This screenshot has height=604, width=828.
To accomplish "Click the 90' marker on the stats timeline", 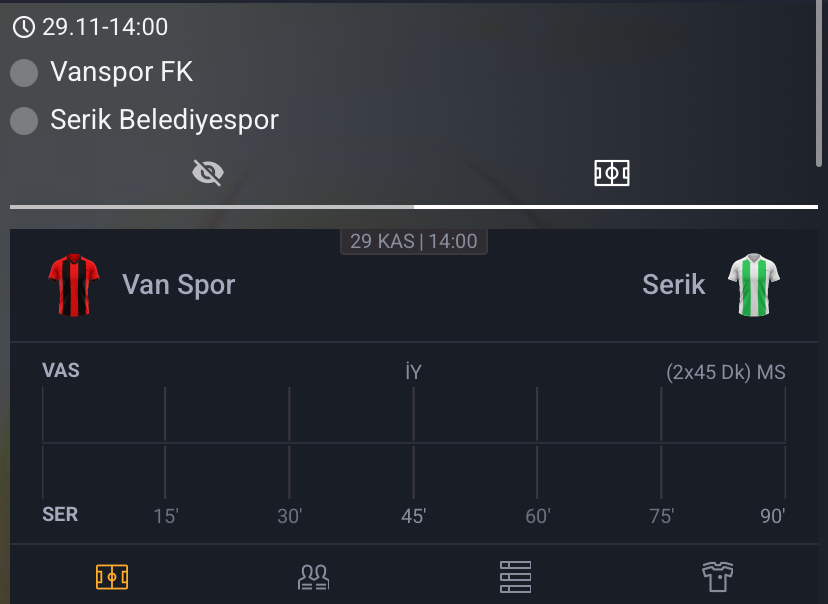I will pos(771,515).
